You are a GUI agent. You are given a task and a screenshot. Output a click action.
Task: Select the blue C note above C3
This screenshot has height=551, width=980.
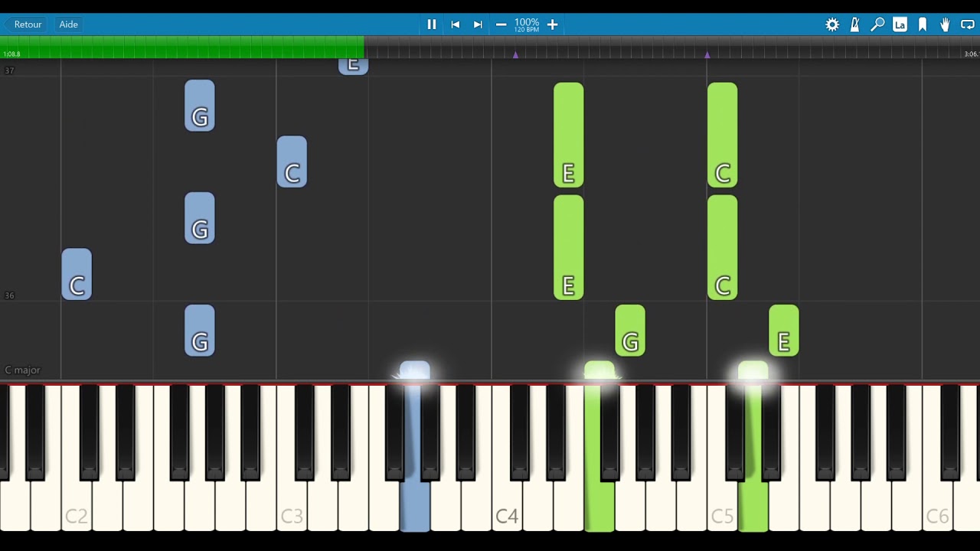point(292,161)
